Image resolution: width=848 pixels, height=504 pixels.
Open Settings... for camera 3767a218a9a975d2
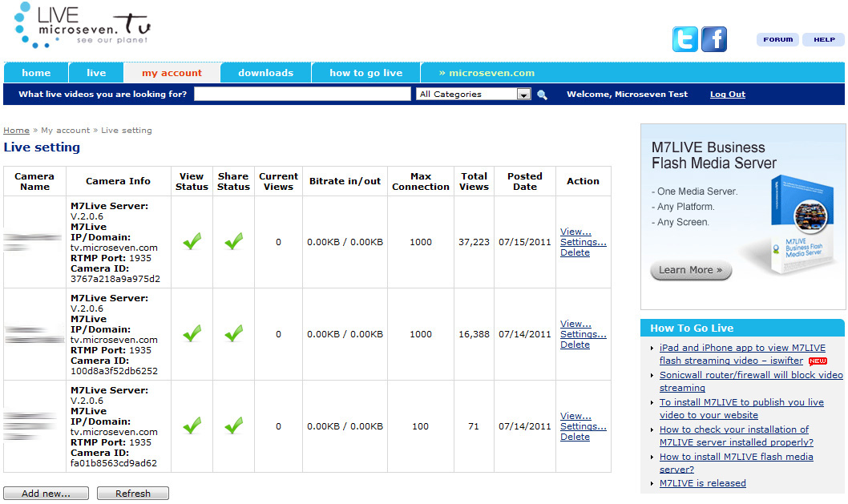pos(583,242)
